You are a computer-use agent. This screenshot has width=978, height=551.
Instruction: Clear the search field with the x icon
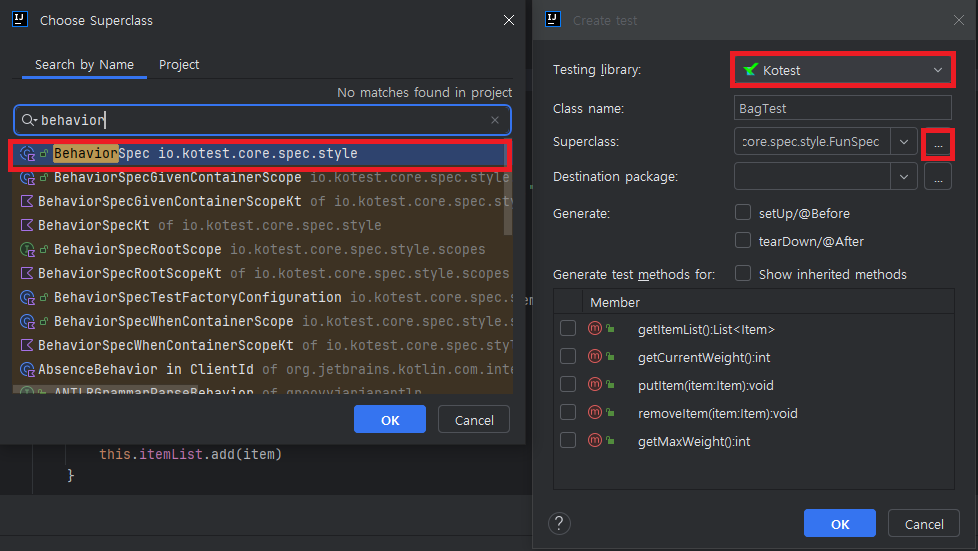pyautogui.click(x=495, y=120)
